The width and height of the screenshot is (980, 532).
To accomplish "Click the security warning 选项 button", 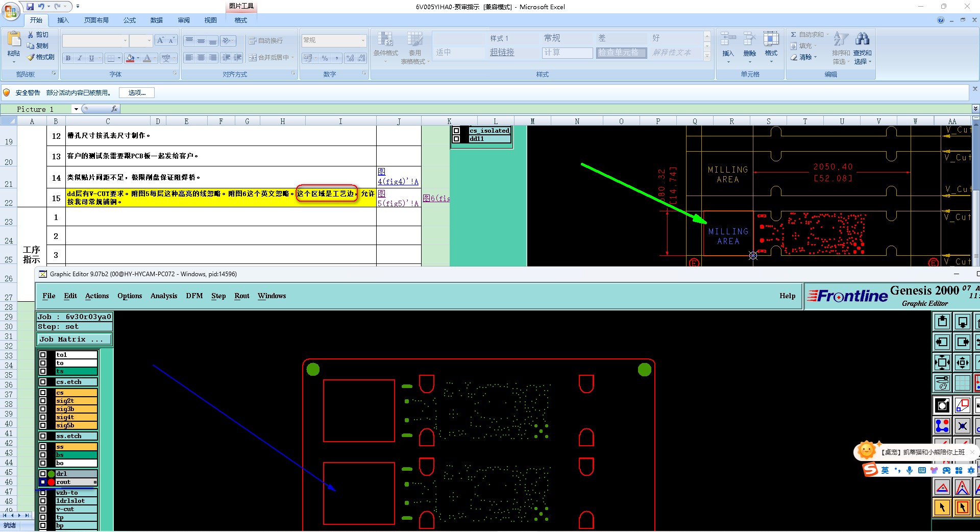I will [137, 92].
